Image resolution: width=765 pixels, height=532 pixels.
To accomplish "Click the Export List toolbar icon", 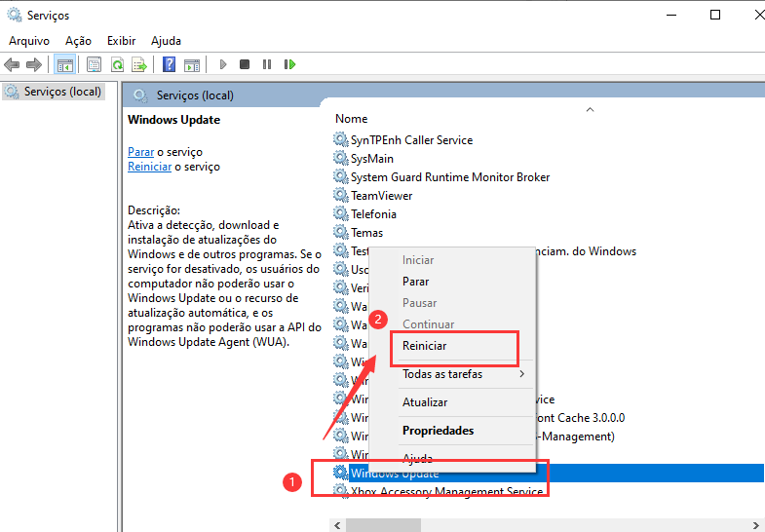I will click(x=139, y=64).
